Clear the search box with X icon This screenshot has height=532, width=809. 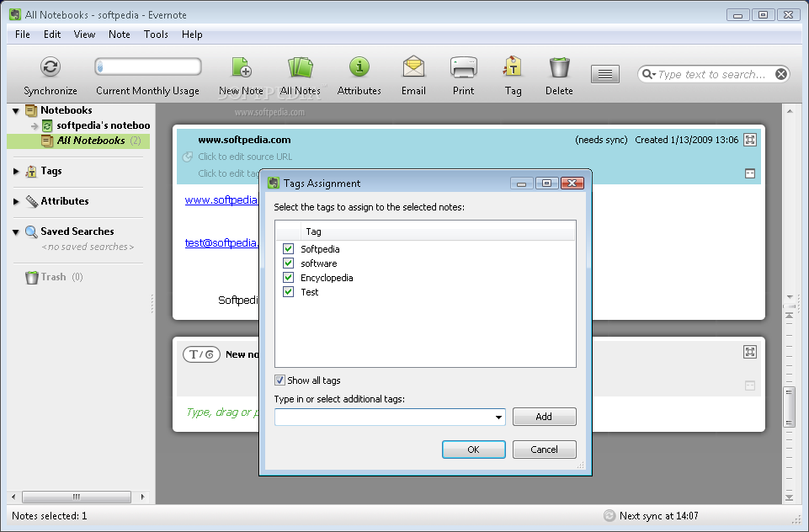pos(781,74)
